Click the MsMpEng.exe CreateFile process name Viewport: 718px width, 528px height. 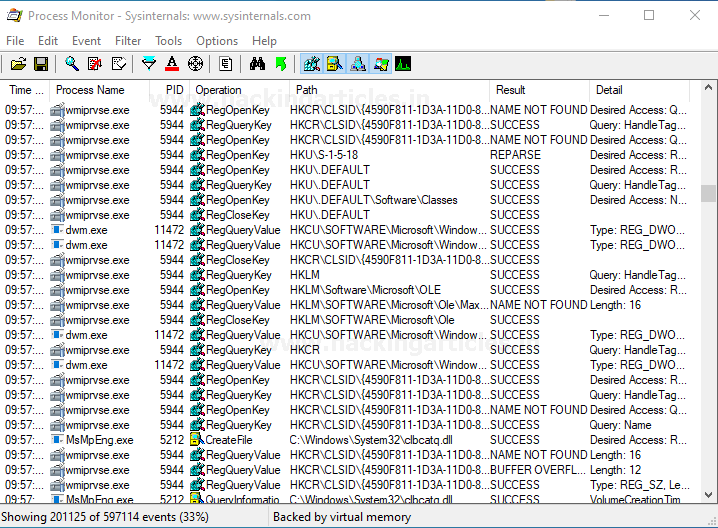[99, 440]
